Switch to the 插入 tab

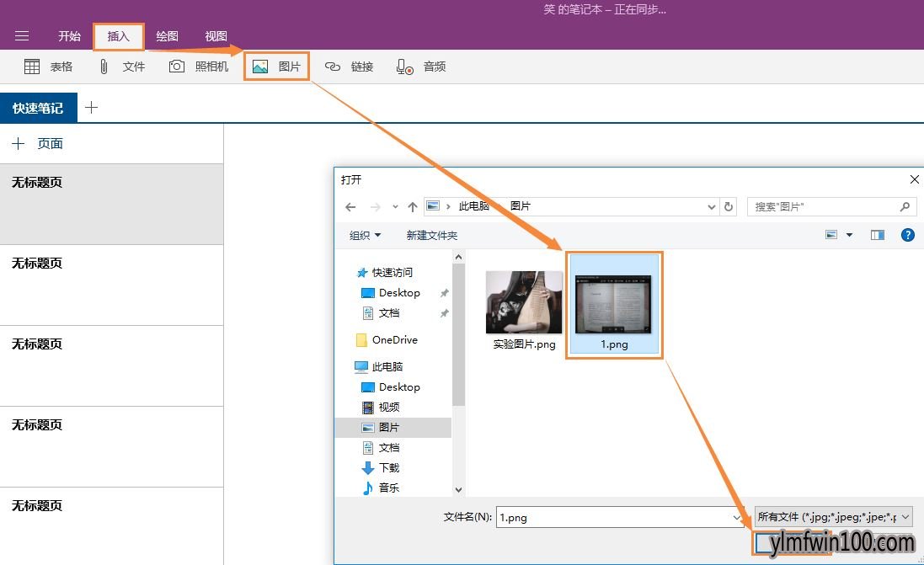119,36
